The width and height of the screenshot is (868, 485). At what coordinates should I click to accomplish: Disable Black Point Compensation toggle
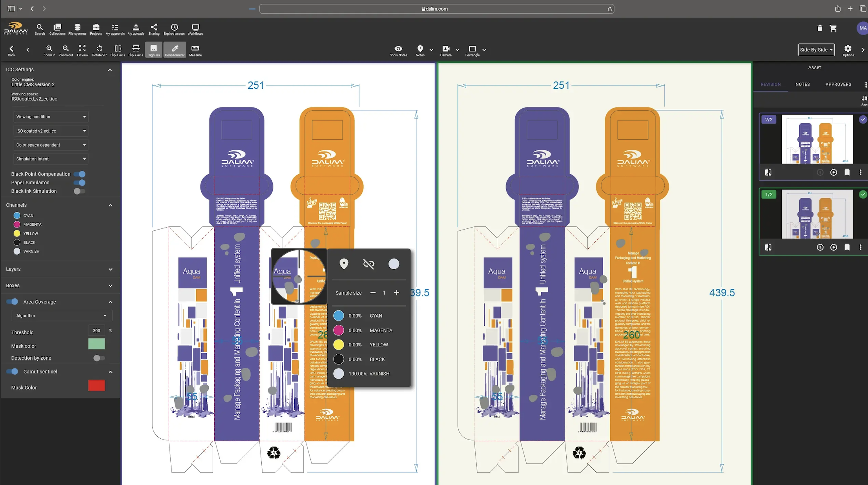(80, 174)
